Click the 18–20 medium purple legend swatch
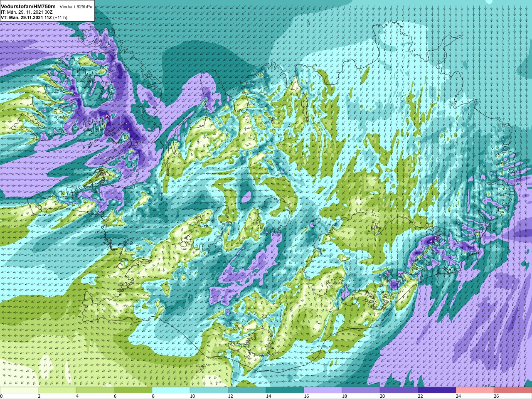532x399 pixels. coord(361,390)
